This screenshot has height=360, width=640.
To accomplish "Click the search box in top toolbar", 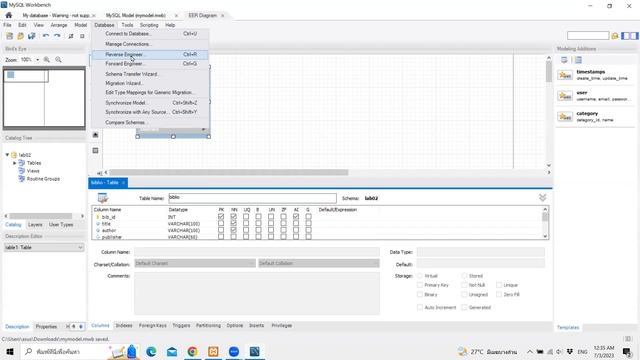I will (x=588, y=36).
